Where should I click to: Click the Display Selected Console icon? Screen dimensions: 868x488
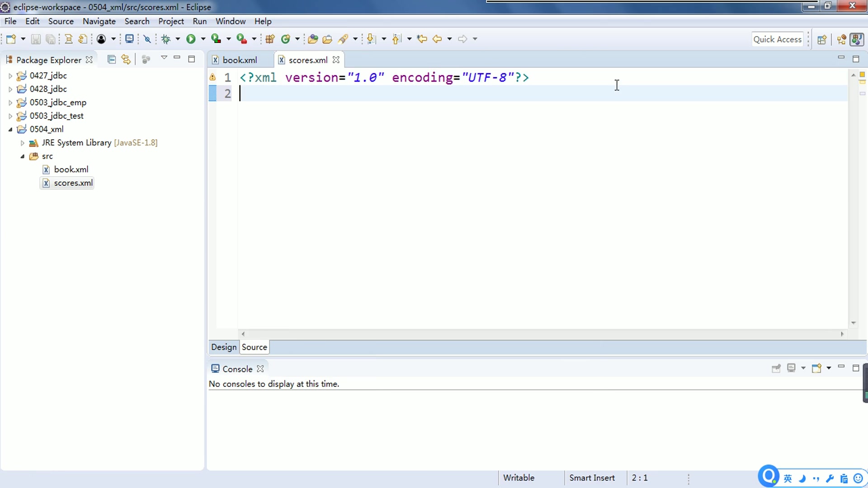(791, 368)
